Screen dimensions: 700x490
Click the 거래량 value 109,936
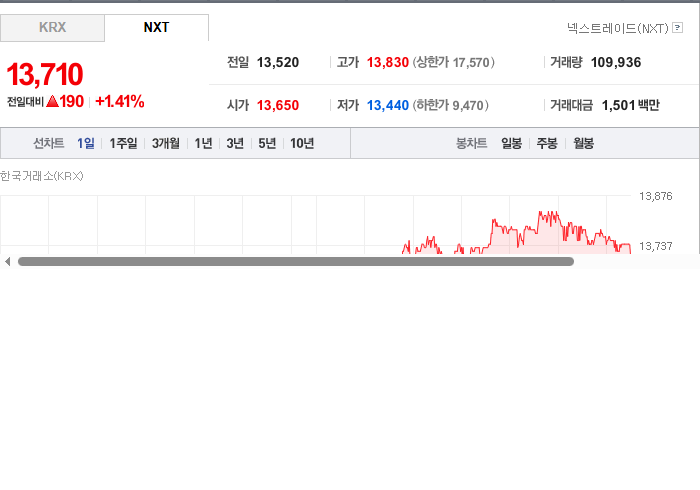pyautogui.click(x=616, y=62)
